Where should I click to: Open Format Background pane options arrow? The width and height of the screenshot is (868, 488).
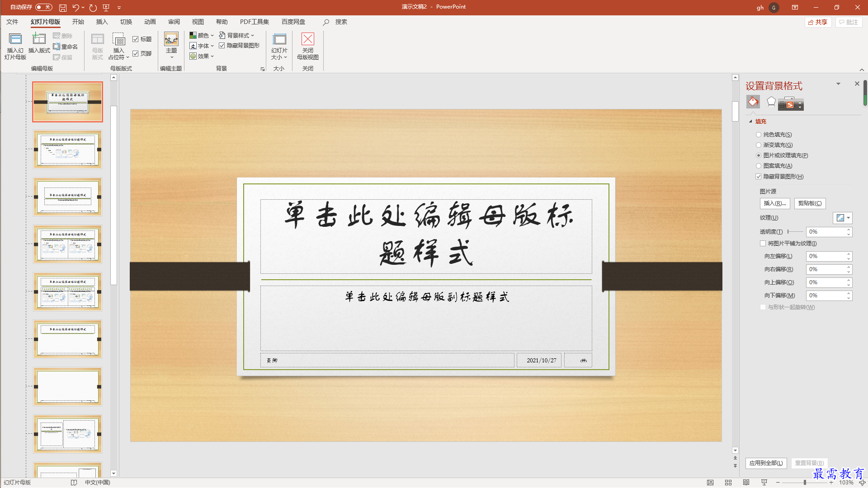coord(838,84)
